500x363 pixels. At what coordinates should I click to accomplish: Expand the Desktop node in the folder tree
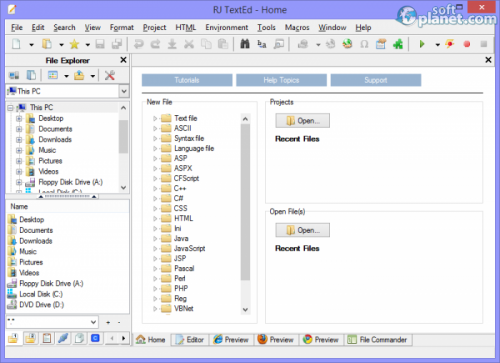(19, 118)
